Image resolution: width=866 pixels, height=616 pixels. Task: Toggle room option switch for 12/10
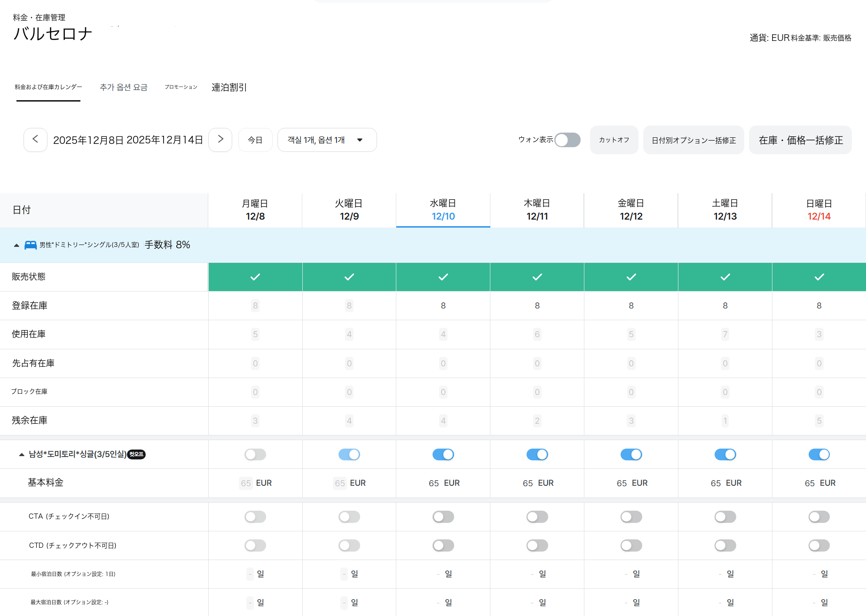point(443,454)
